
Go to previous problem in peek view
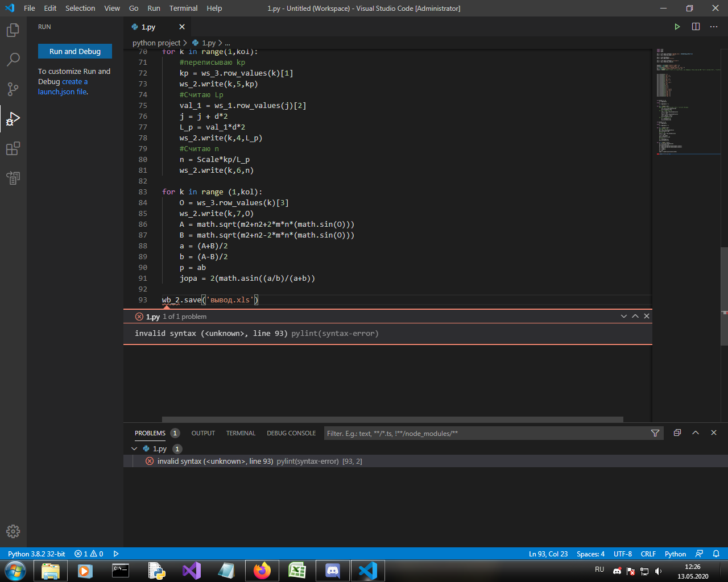pyautogui.click(x=635, y=316)
